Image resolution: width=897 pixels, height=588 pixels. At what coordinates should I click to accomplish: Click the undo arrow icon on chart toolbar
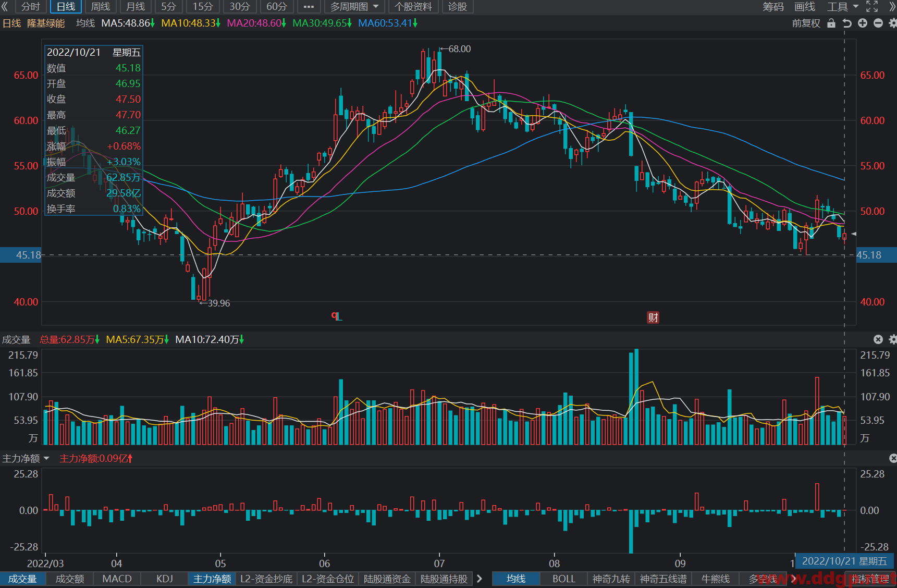coord(847,23)
